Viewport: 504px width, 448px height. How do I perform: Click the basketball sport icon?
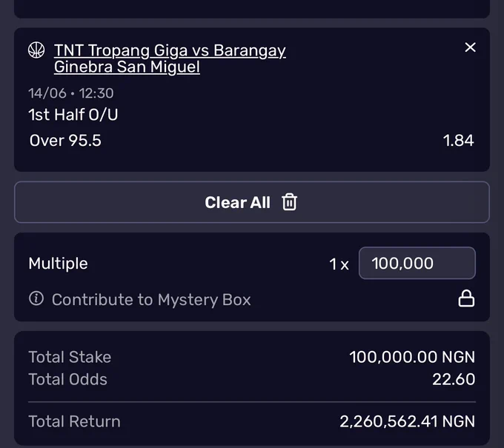[x=36, y=50]
